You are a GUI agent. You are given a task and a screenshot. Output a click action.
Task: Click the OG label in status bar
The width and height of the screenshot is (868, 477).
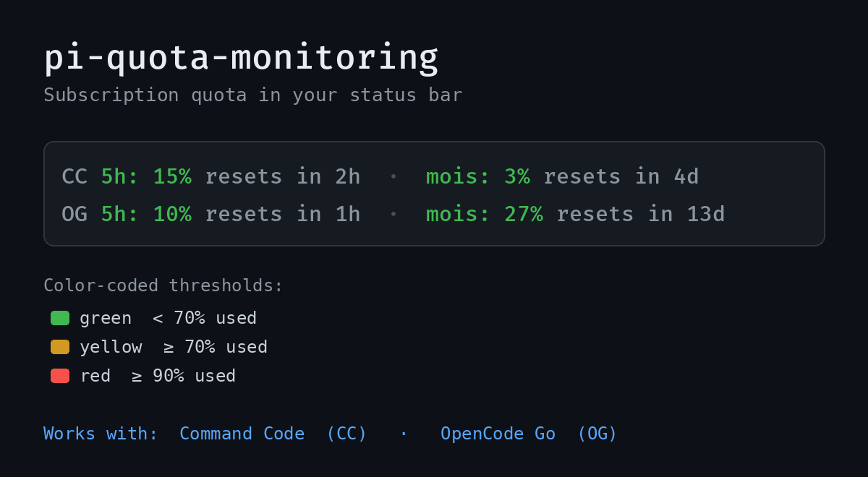click(75, 215)
